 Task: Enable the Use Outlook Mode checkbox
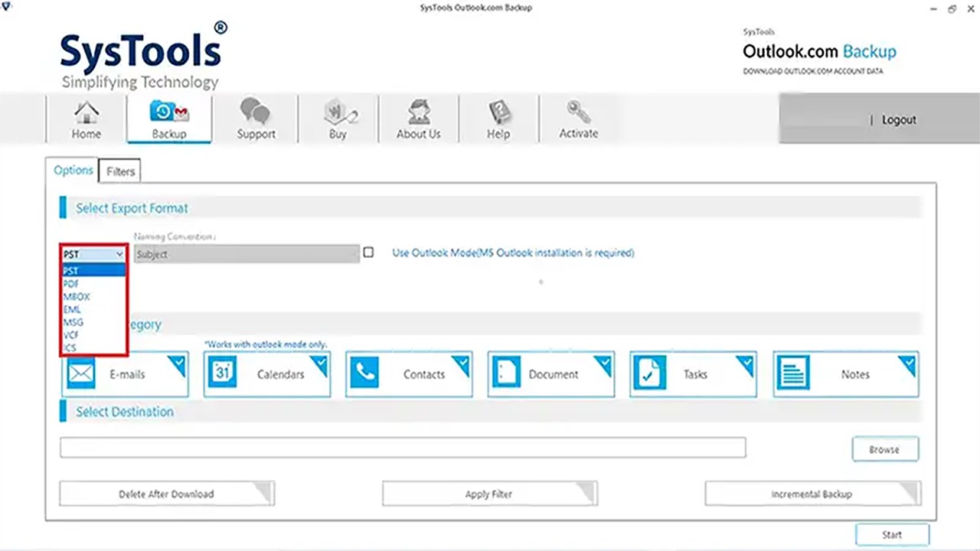[x=368, y=253]
